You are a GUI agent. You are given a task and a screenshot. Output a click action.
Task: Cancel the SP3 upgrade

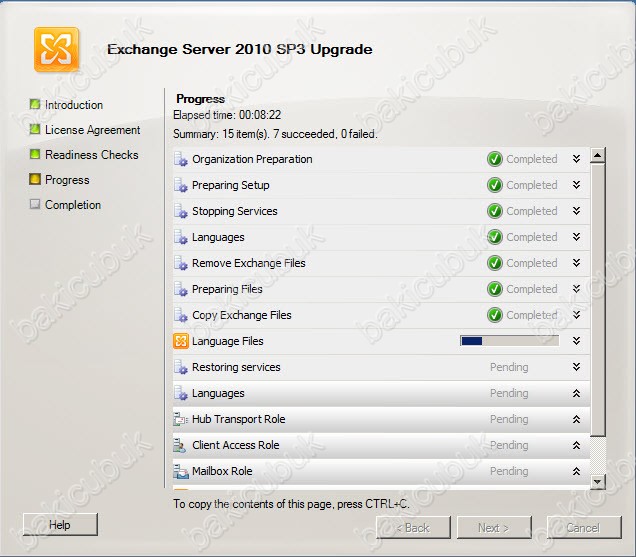[584, 528]
